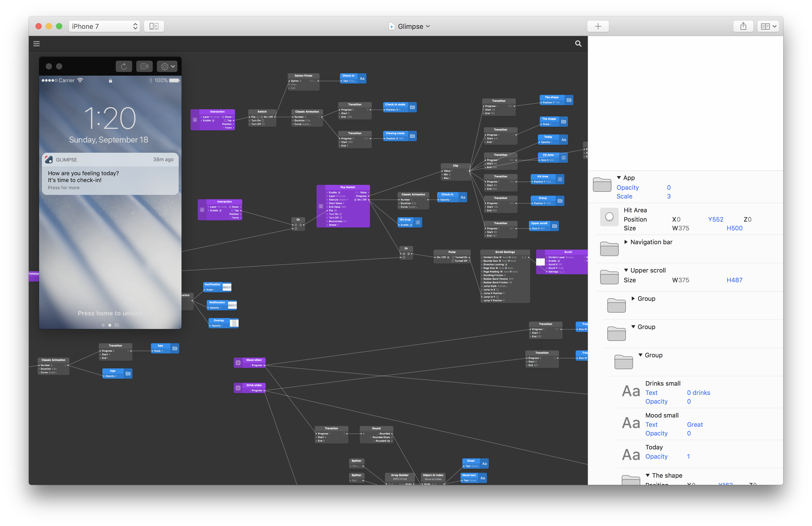Edit Hit Area H500 size value
This screenshot has height=526, width=812.
(734, 228)
